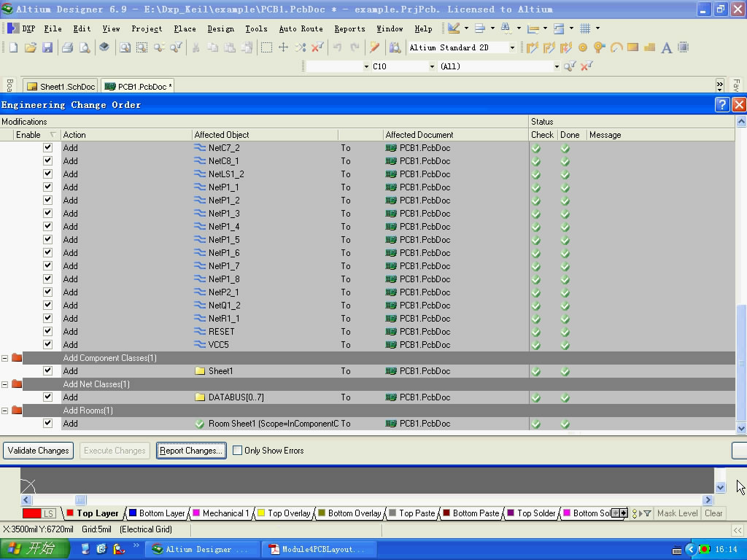Open the Alignment Tools dropdown arrow

tap(492, 28)
